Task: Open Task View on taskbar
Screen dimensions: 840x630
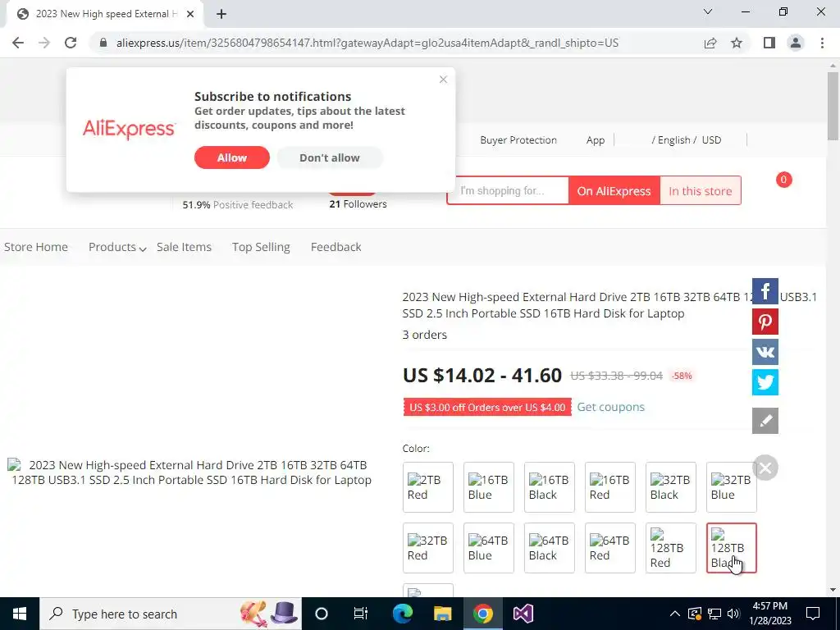Action: (361, 614)
